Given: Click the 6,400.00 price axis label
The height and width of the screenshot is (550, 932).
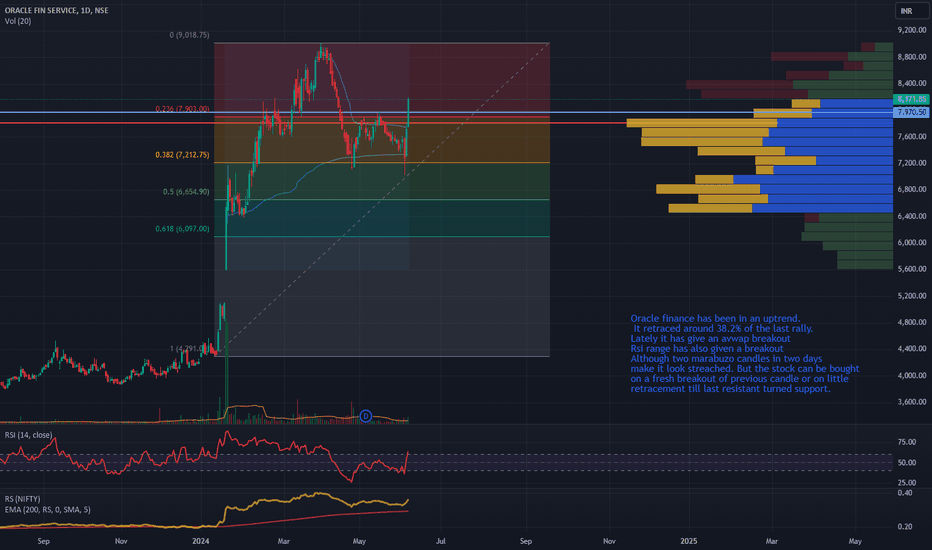Looking at the screenshot, I should pyautogui.click(x=912, y=216).
